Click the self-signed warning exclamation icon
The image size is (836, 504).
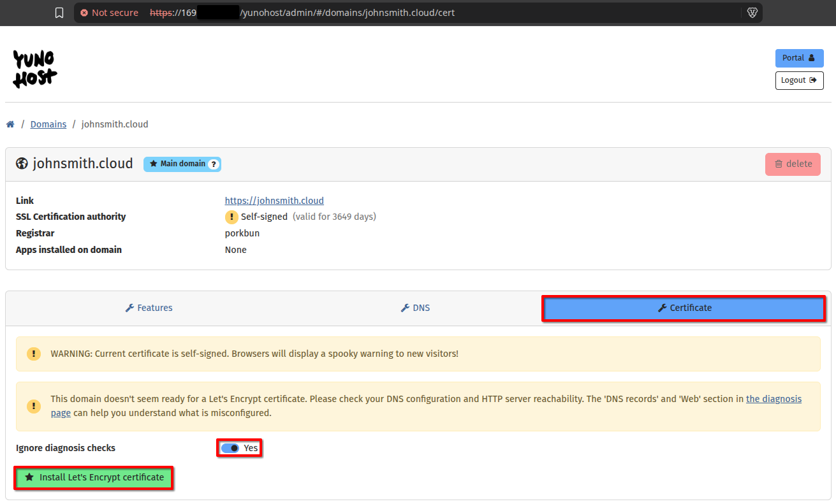click(231, 217)
